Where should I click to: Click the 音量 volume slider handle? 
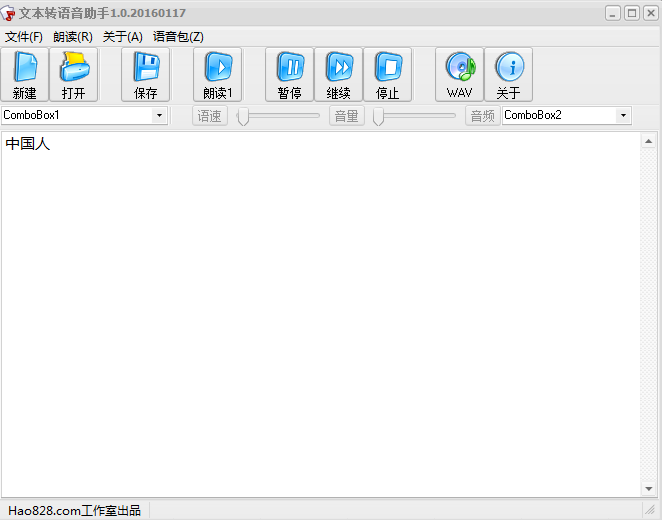click(x=379, y=117)
